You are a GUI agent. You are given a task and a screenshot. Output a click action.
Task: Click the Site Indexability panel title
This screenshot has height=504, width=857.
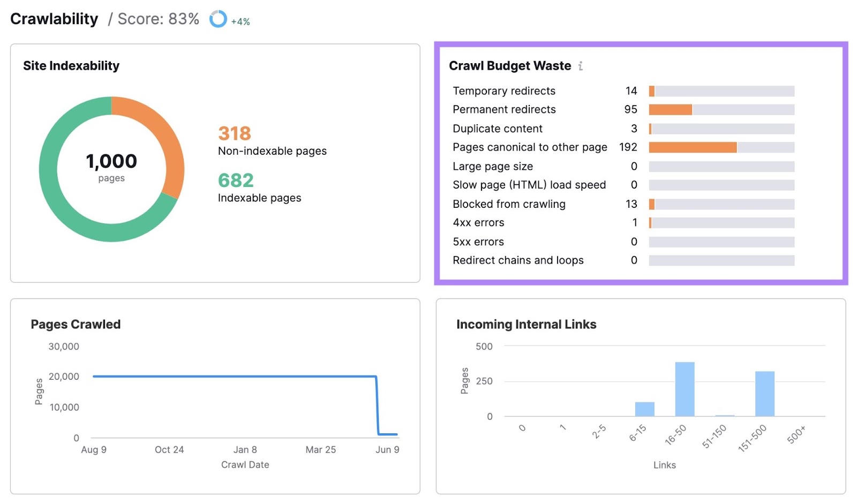coord(71,65)
